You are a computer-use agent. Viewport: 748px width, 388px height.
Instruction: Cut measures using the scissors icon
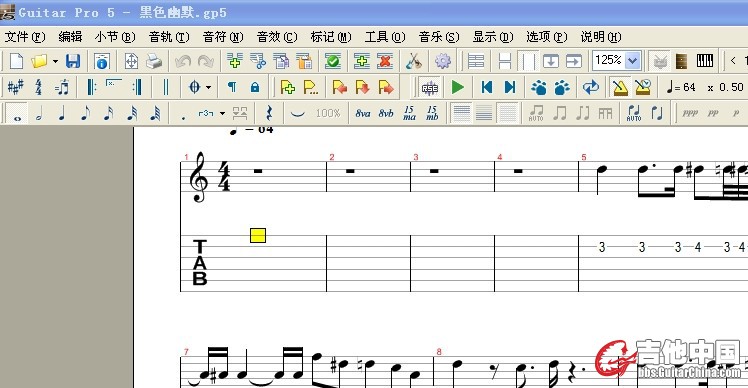pos(258,61)
